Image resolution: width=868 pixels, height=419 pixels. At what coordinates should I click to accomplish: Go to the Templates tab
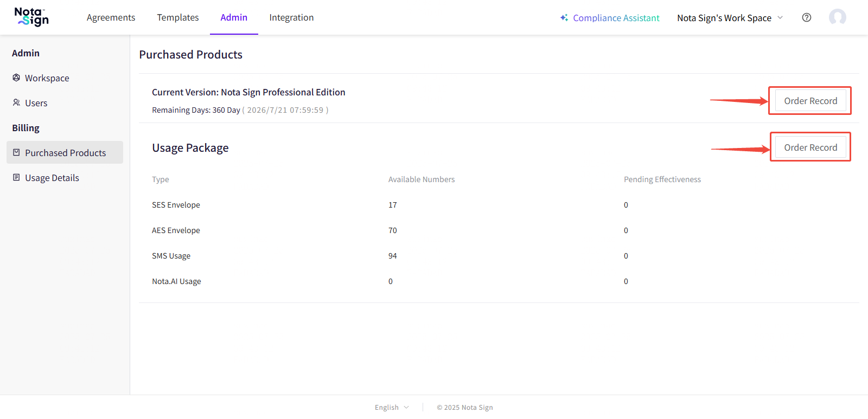[178, 17]
